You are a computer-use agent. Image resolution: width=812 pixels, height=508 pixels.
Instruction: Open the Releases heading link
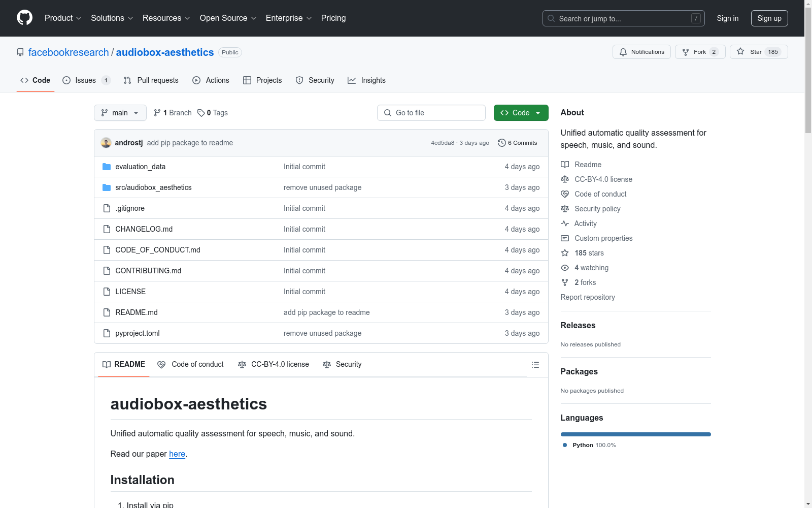point(578,325)
